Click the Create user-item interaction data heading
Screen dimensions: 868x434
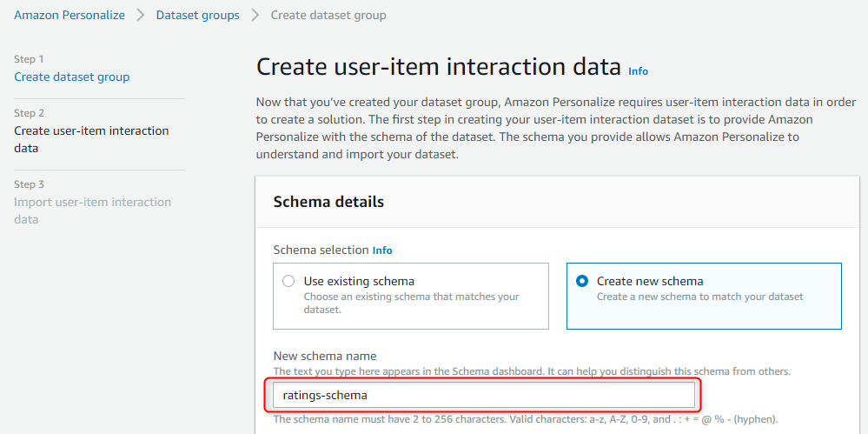439,67
